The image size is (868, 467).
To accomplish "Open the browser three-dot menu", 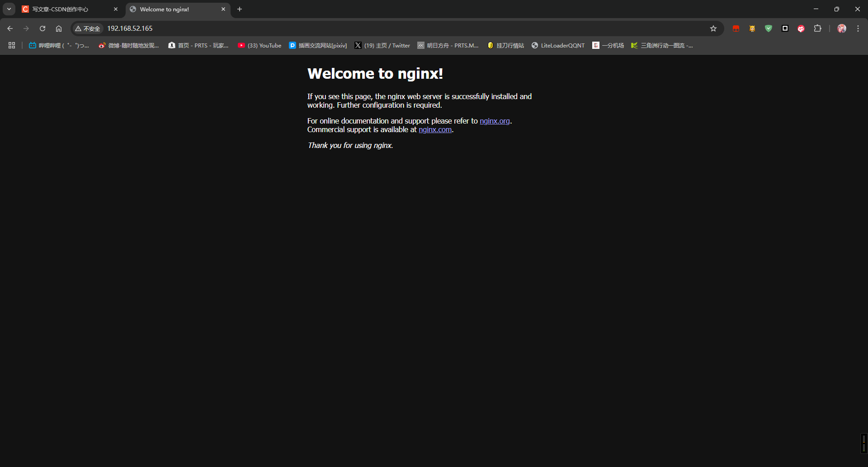I will point(858,29).
